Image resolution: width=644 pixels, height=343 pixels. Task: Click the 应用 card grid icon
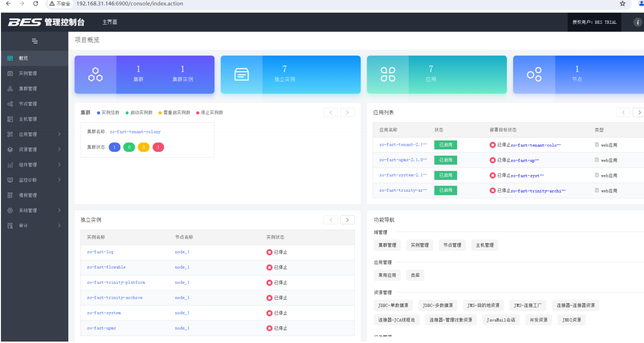click(388, 74)
